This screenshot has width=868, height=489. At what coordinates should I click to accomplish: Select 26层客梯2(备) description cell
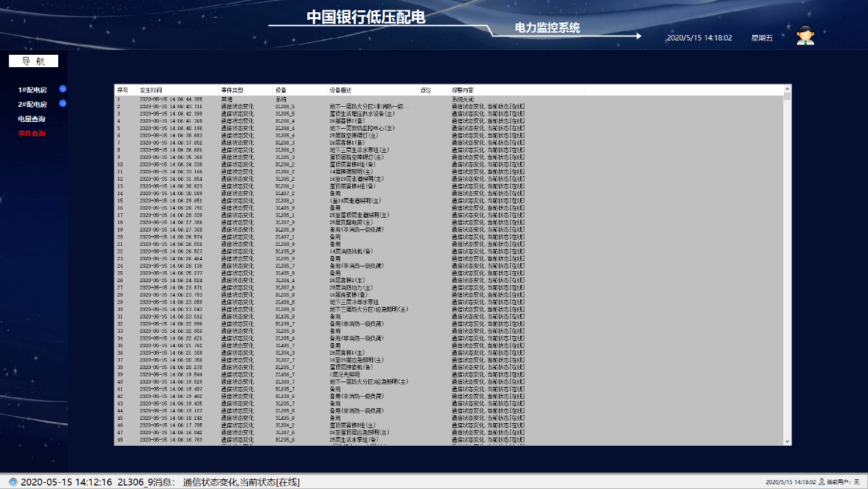point(348,121)
